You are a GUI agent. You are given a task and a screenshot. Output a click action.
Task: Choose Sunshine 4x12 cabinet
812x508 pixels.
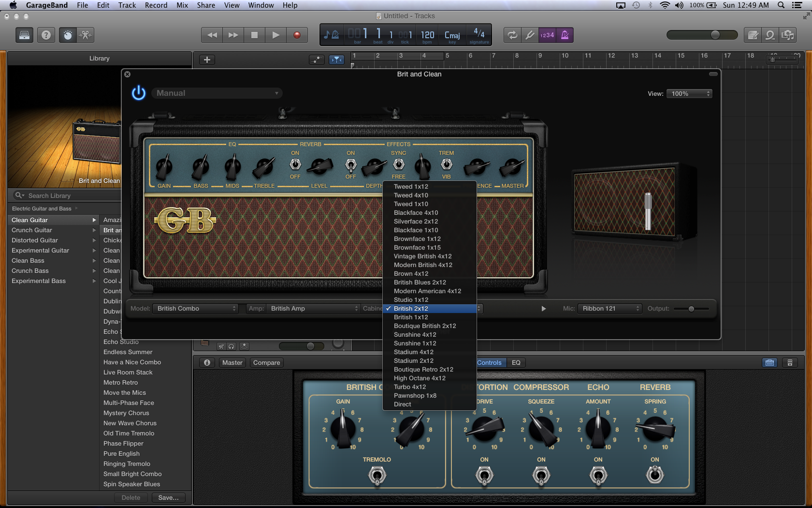point(430,334)
